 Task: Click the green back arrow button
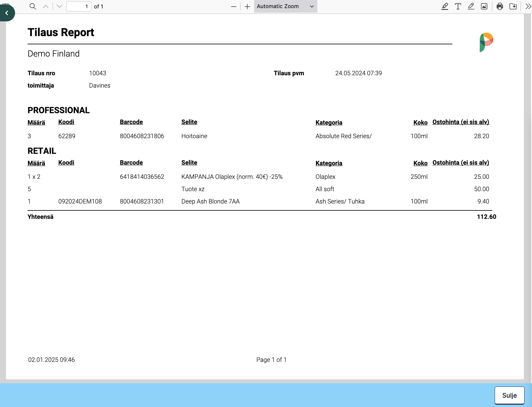coord(7,13)
